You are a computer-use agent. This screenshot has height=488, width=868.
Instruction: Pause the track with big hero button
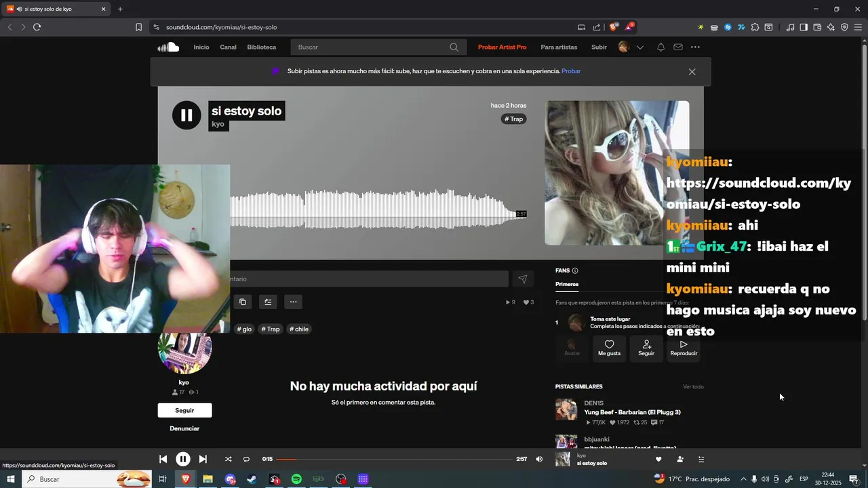click(x=186, y=115)
